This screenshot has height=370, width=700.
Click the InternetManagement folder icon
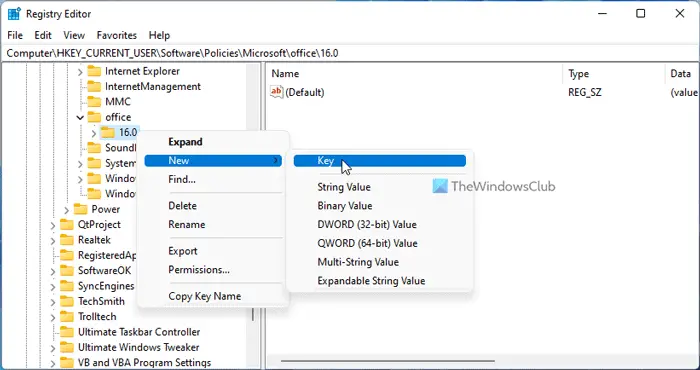pos(94,86)
